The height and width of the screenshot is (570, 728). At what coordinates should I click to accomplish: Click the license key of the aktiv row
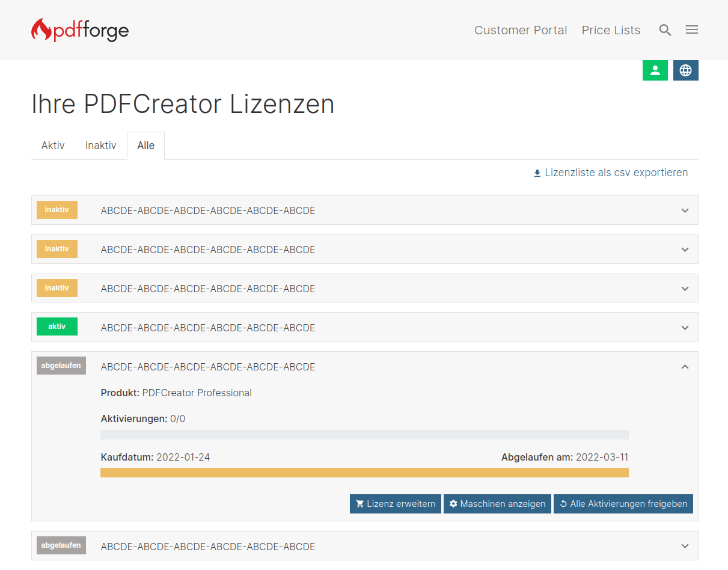pyautogui.click(x=208, y=328)
